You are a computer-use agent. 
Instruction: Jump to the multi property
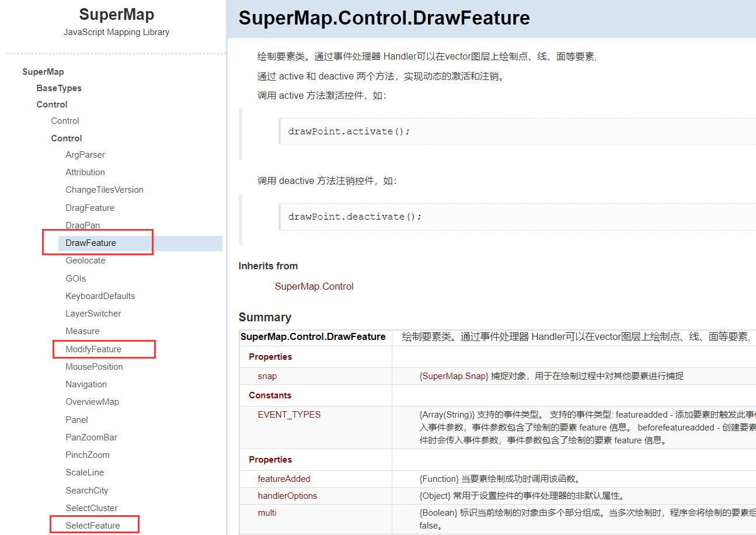click(267, 513)
